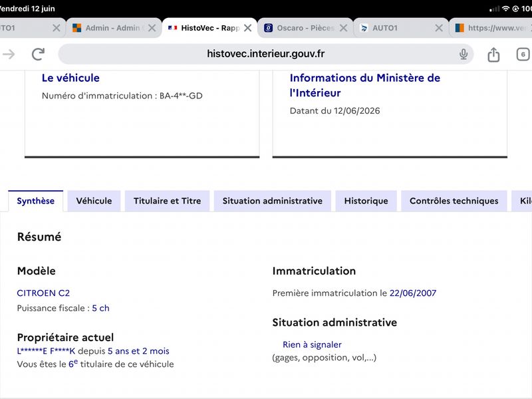Image resolution: width=532 pixels, height=399 pixels.
Task: Open the Véhicule tab
Action: click(94, 201)
